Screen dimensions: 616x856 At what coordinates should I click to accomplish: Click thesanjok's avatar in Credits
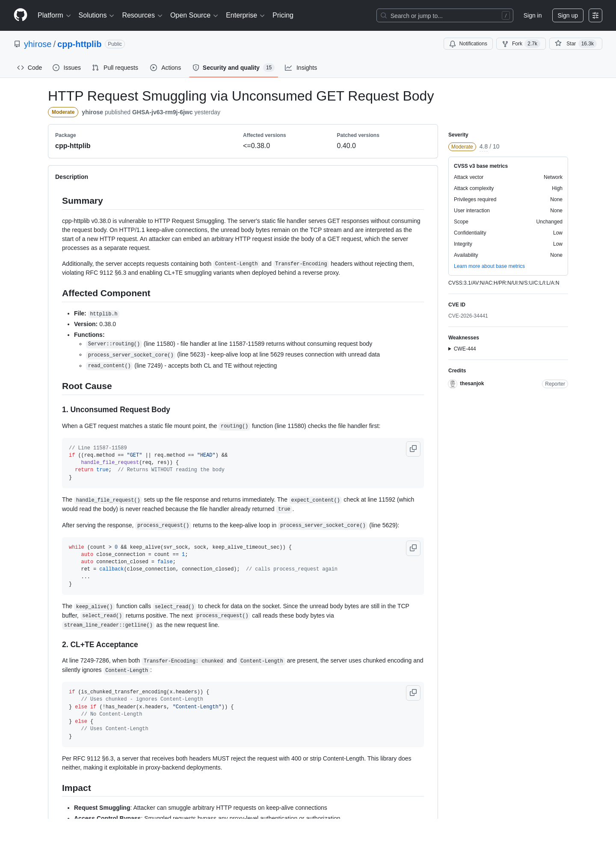(x=453, y=384)
